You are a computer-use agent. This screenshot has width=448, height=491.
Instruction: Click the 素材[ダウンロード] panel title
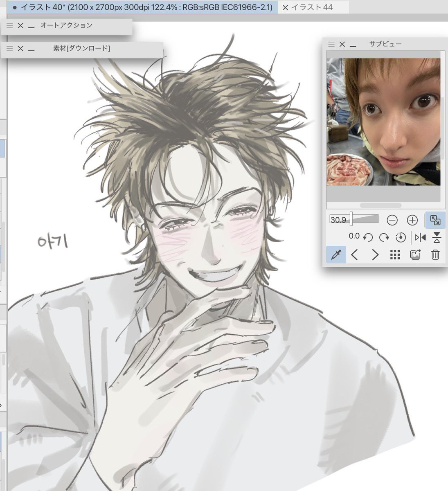pyautogui.click(x=82, y=48)
